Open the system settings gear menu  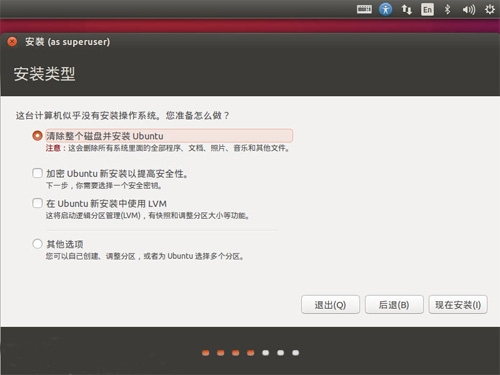point(489,9)
